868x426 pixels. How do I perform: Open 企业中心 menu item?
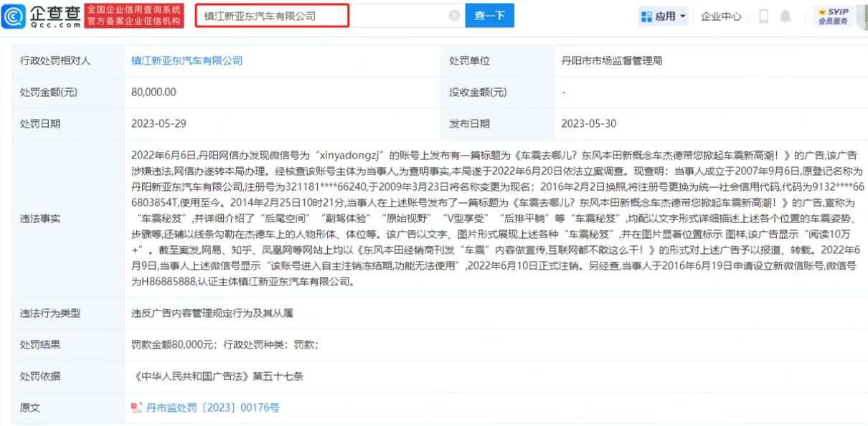tap(721, 16)
